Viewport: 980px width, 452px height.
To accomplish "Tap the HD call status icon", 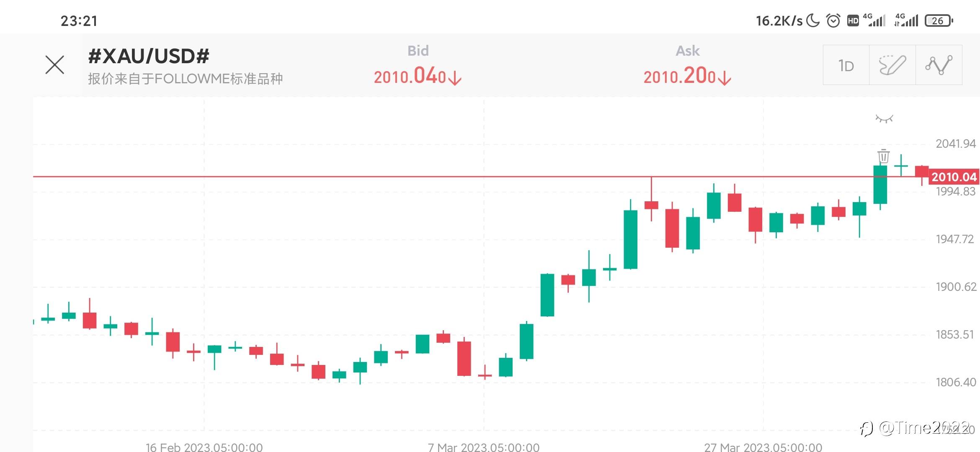I will tap(853, 21).
